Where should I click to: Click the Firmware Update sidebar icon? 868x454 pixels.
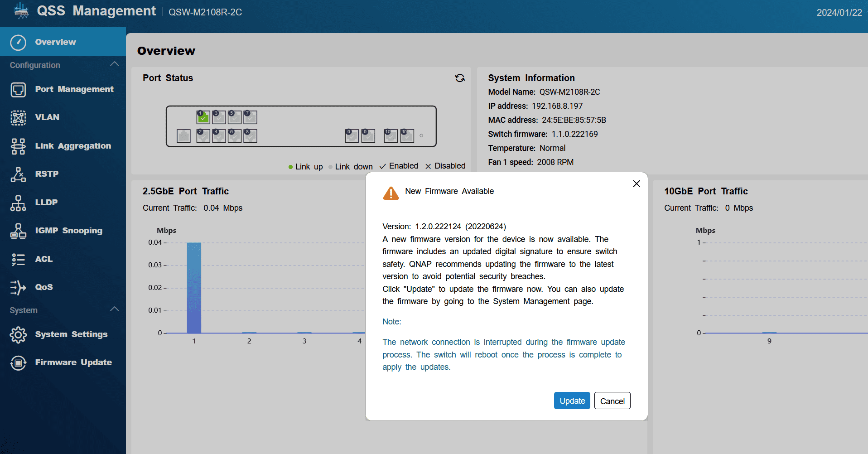[18, 362]
